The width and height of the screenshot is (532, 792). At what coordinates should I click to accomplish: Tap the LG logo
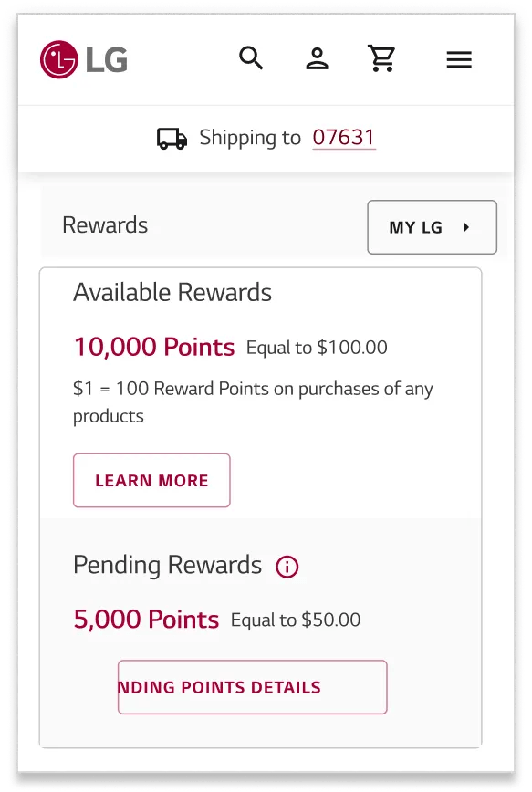click(x=83, y=57)
